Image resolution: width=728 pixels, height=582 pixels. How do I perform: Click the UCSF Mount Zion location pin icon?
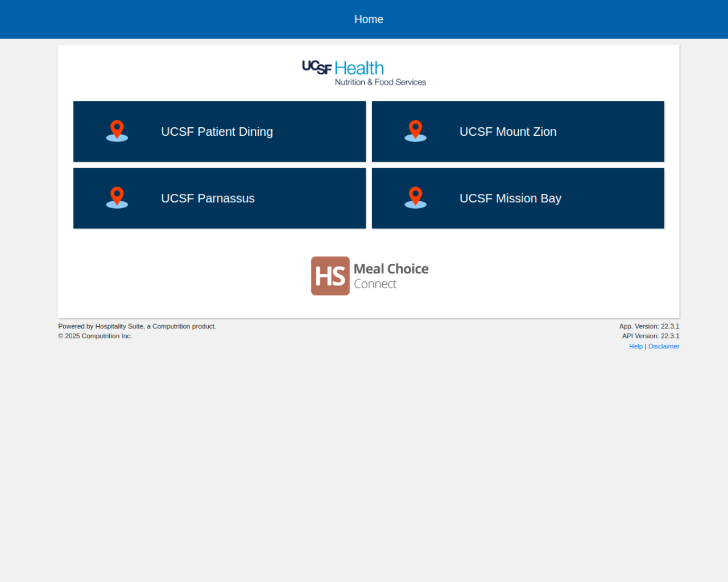point(415,131)
